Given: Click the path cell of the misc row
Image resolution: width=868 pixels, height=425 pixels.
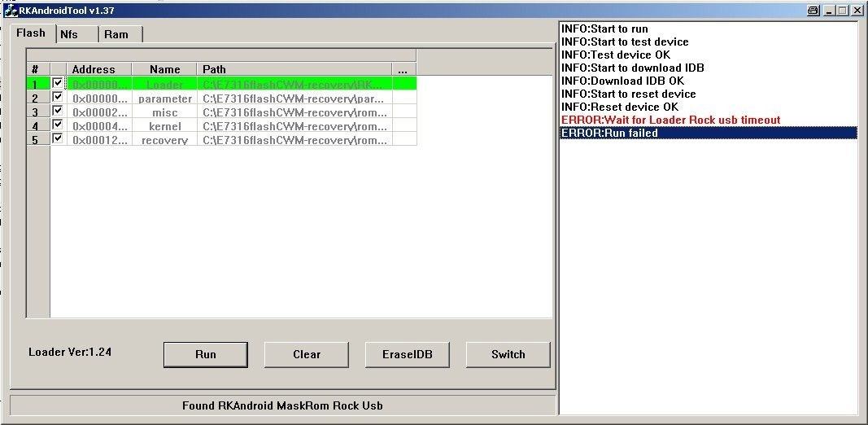Looking at the screenshot, I should pyautogui.click(x=294, y=112).
